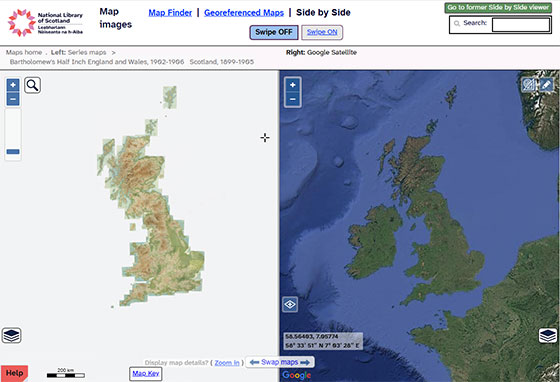Viewport: 560px width, 382px height.
Task: Open the pencil drawing tool
Action: click(546, 85)
